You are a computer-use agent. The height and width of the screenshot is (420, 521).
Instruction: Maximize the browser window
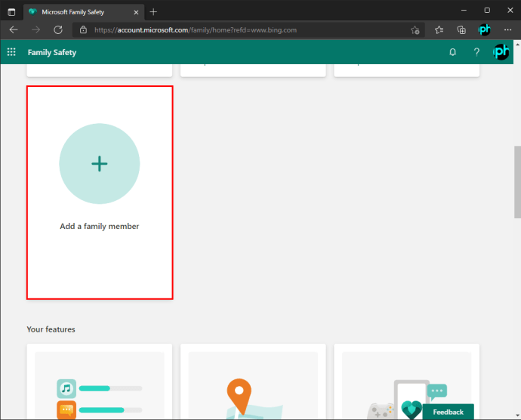pyautogui.click(x=487, y=11)
